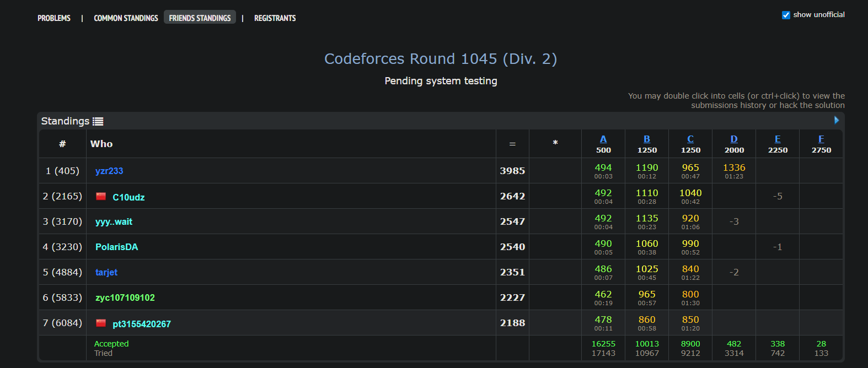Open zyc107109102 user profile
Viewport: 868px width, 368px height.
coord(125,297)
